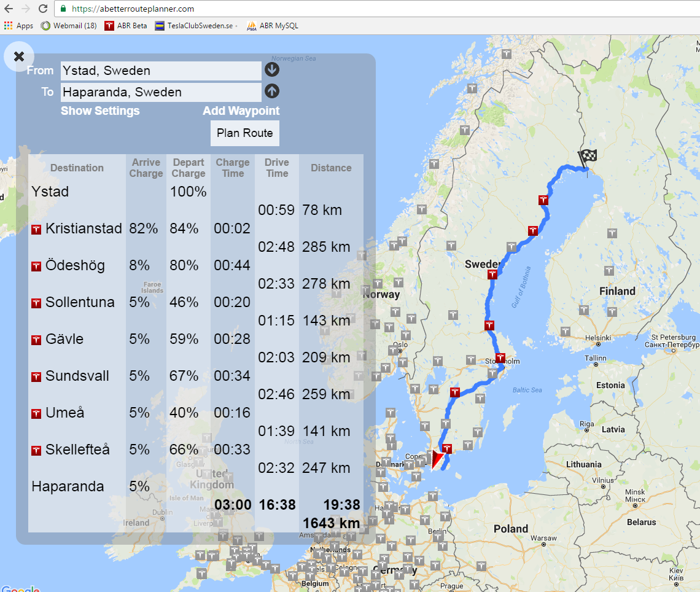Screen dimensions: 700x592
Task: Click Tesla supercharger icon next to Umeå
Action: coord(36,414)
